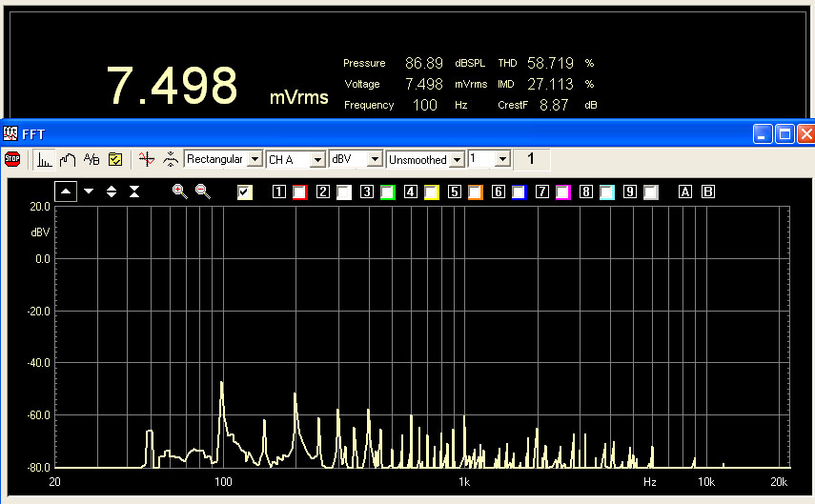Toggle memory slot 1 number box
The height and width of the screenshot is (504, 815).
[279, 192]
